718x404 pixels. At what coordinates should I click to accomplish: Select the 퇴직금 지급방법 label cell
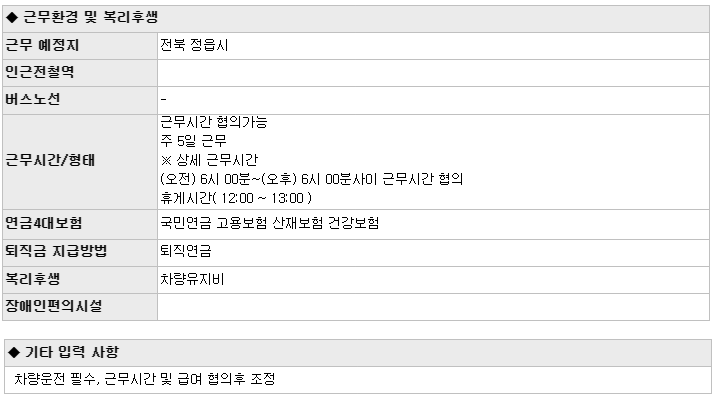[x=80, y=253]
